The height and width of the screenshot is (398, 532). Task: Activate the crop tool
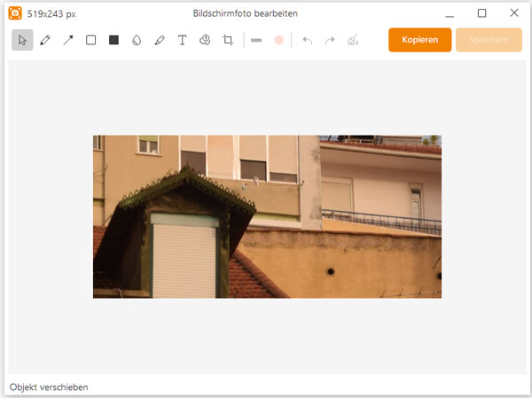click(228, 40)
